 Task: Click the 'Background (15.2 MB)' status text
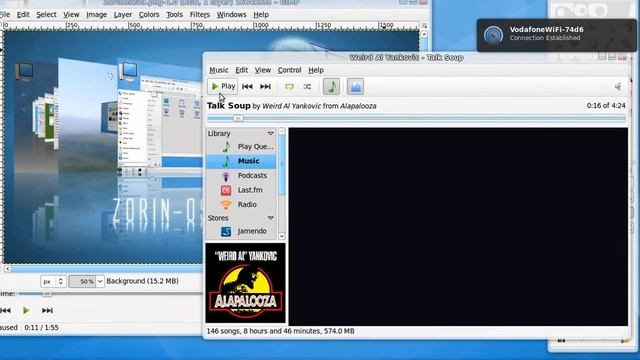coord(142,281)
